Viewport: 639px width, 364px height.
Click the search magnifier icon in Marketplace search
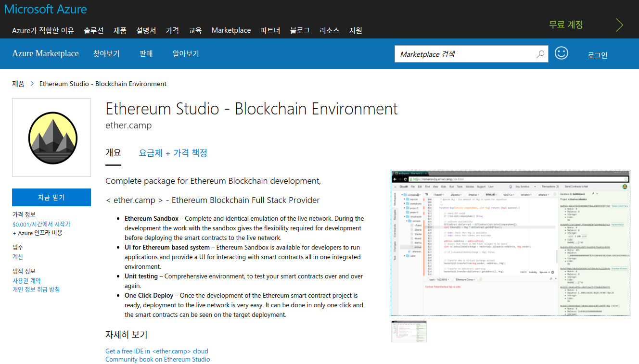tap(540, 54)
